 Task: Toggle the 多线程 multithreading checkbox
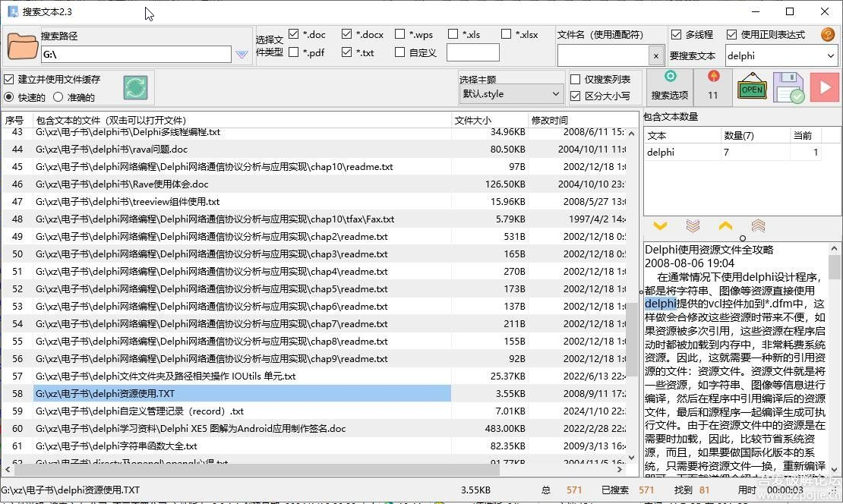pos(677,35)
